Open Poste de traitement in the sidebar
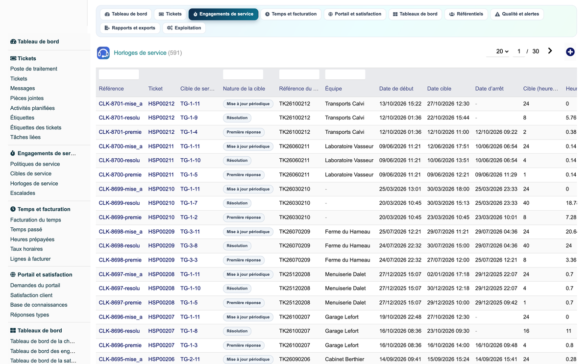The width and height of the screenshot is (588, 364). click(x=34, y=69)
